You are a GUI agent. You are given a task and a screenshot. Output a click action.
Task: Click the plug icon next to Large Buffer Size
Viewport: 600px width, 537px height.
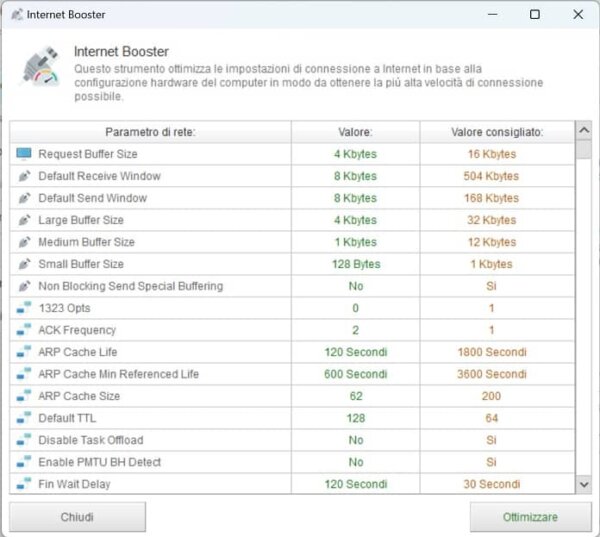[x=24, y=220]
